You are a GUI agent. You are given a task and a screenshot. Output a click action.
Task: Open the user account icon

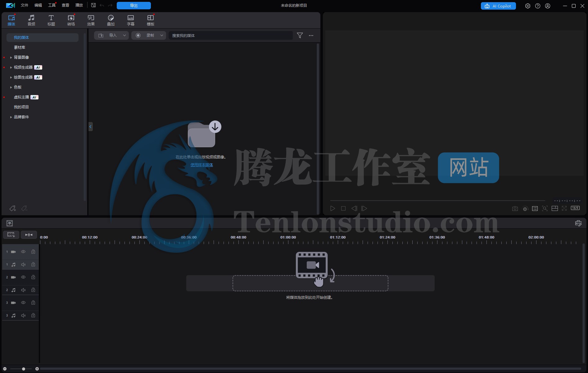click(548, 6)
